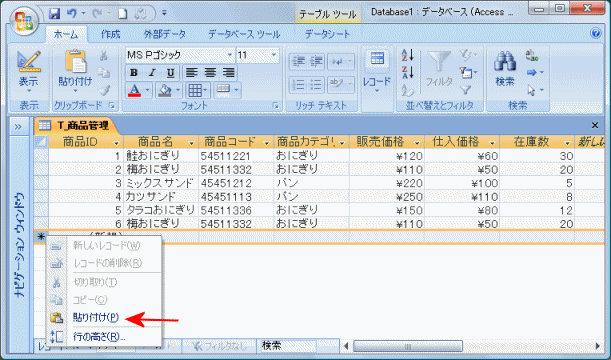This screenshot has width=611, height=360.
Task: Toggle bold formatting
Action: [x=134, y=73]
